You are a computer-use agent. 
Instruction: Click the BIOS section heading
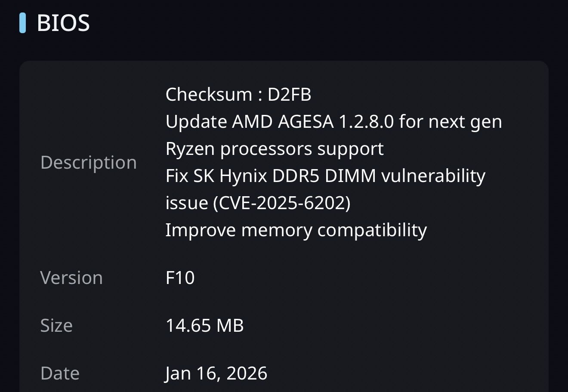63,23
